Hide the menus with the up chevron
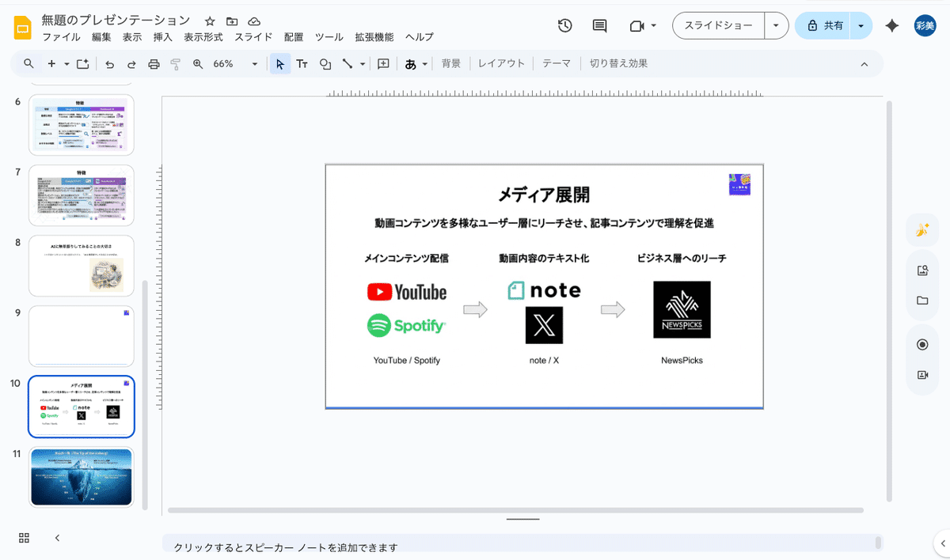The image size is (950, 560). coord(864,64)
